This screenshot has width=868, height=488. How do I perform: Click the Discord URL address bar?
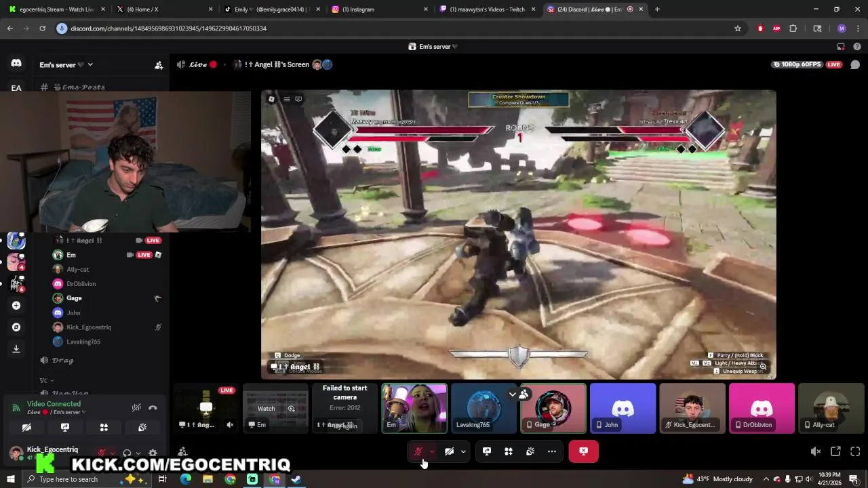400,28
